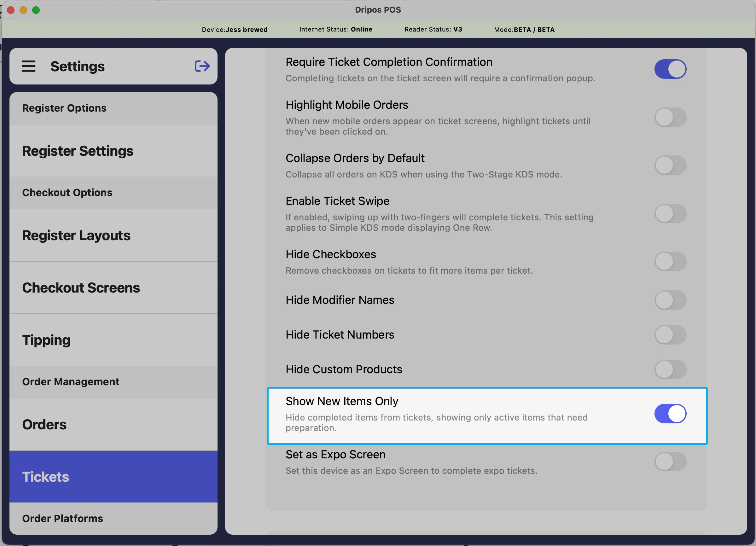Open the hamburger menu icon

[29, 66]
